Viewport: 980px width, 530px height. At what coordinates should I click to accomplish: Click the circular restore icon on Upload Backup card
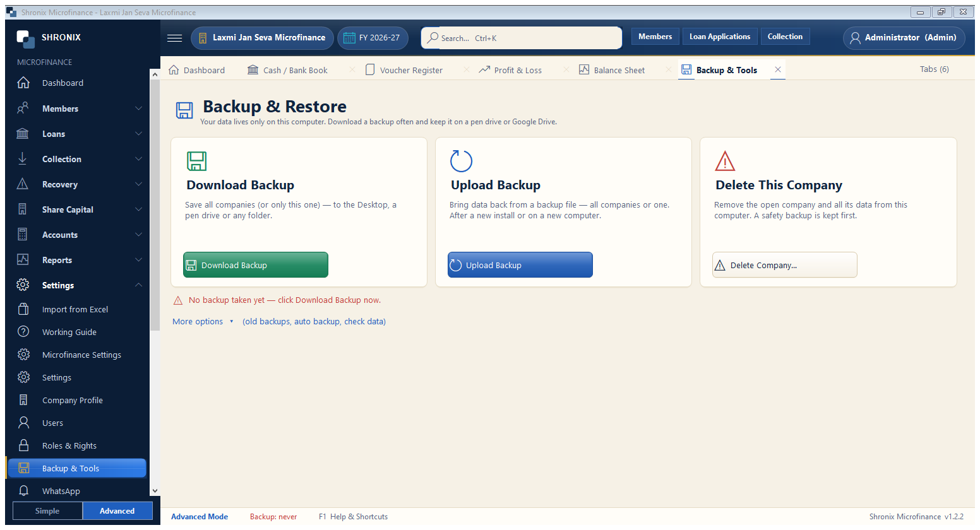(x=461, y=161)
